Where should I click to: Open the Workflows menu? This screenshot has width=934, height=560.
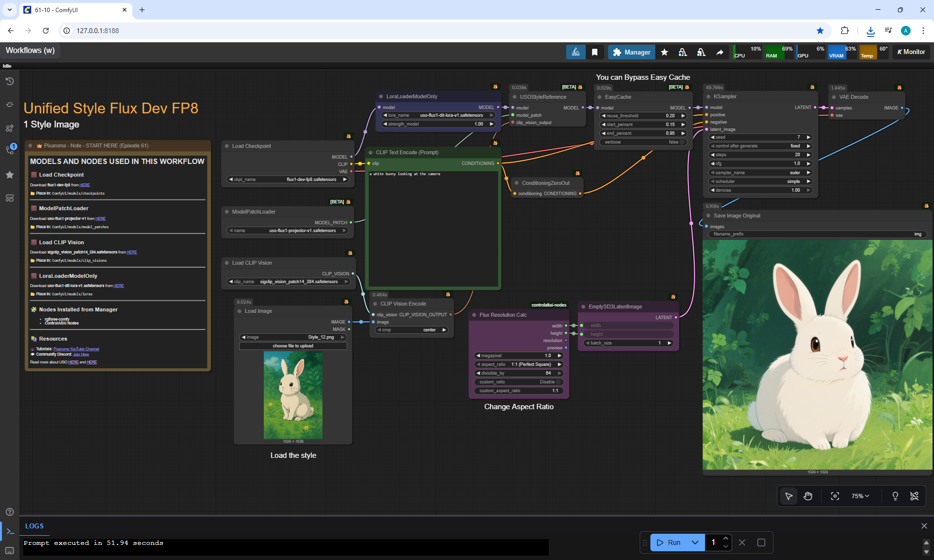point(30,51)
